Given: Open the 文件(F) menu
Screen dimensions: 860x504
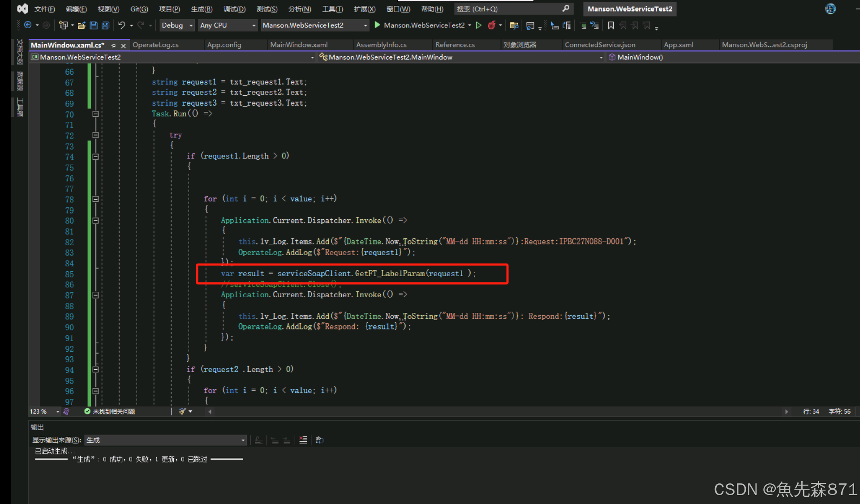Looking at the screenshot, I should [44, 9].
